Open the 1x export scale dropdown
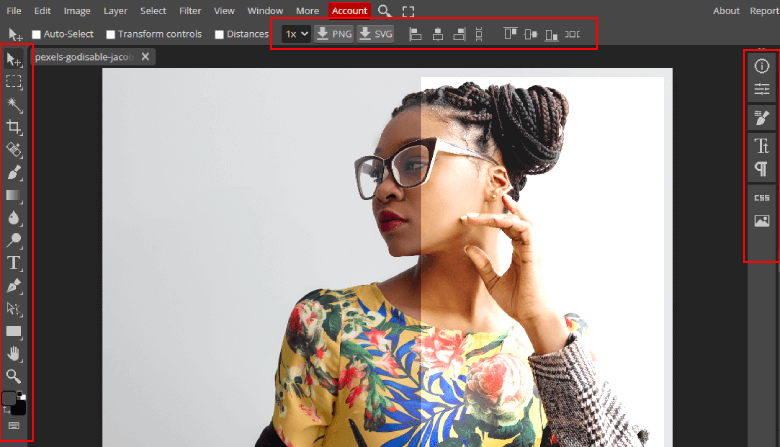This screenshot has height=447, width=780. [x=296, y=34]
